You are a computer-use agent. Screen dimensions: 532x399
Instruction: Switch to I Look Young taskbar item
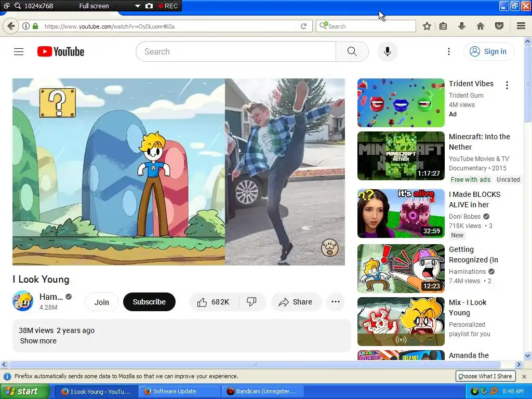96,392
